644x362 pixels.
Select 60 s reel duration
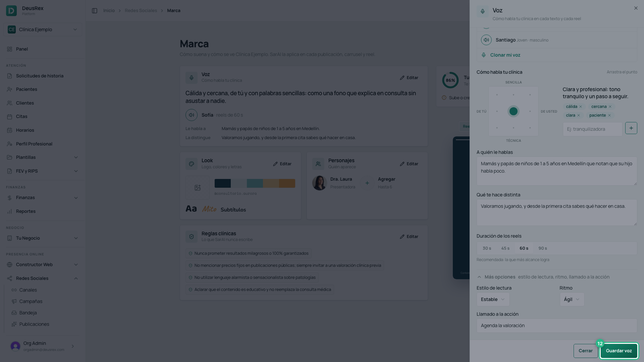click(x=524, y=248)
